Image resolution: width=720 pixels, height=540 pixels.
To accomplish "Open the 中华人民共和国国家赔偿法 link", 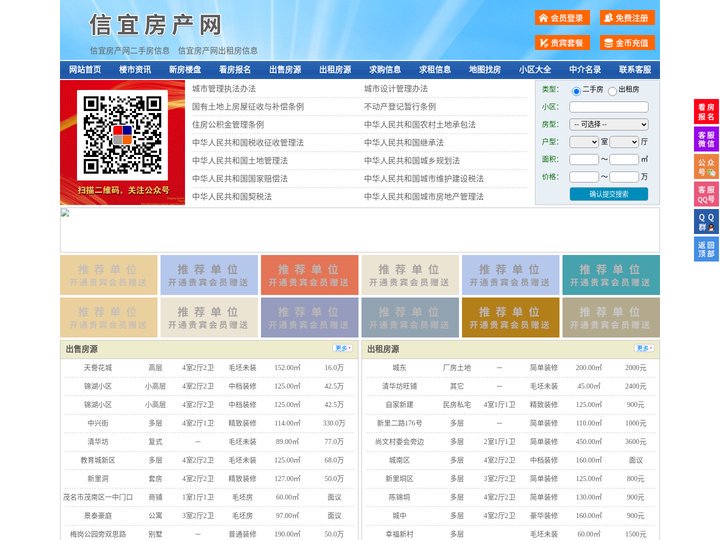I will click(x=240, y=178).
